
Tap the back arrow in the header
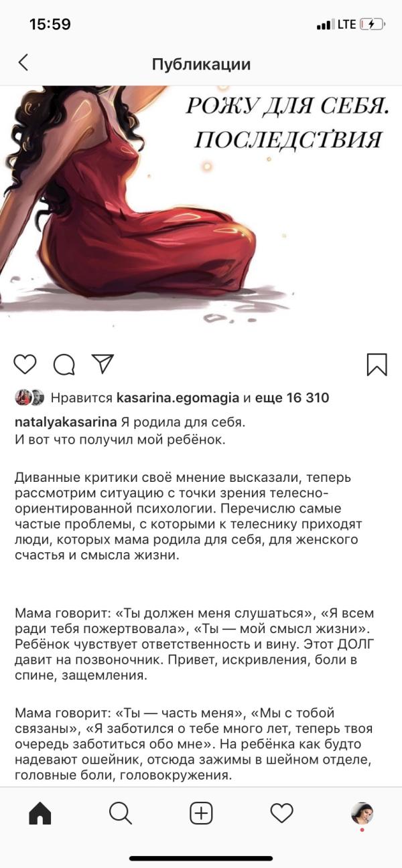23,63
